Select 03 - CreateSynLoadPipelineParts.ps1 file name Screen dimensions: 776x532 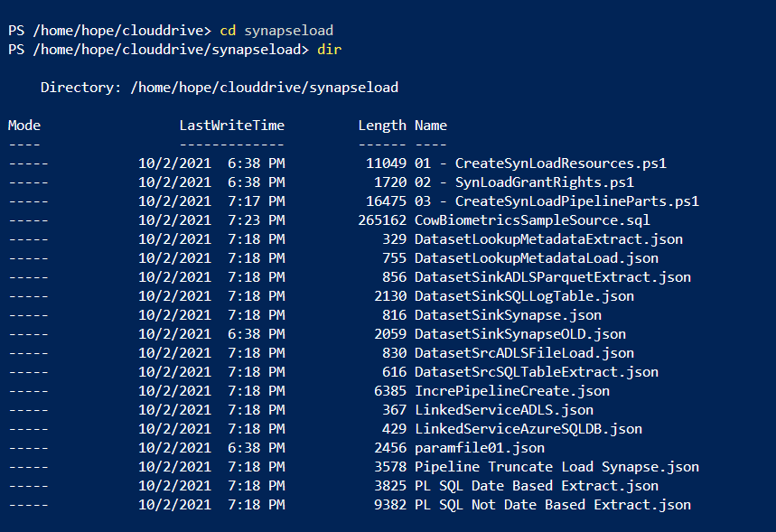pos(556,201)
